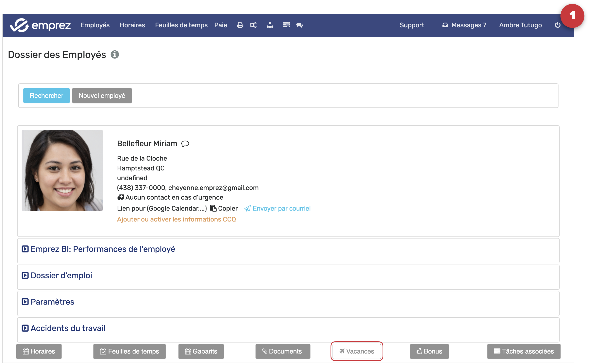Click the Nouvel employé button
The width and height of the screenshot is (589, 364).
(102, 96)
